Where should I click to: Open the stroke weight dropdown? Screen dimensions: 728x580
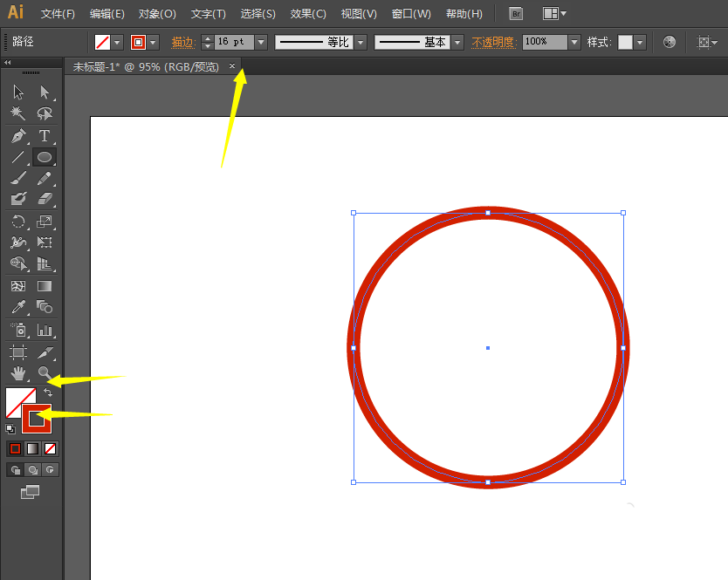(261, 42)
